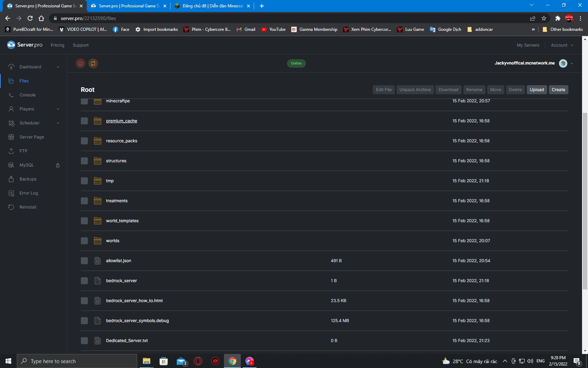
Task: Open the Opera browser taskbar icon
Action: tap(198, 361)
